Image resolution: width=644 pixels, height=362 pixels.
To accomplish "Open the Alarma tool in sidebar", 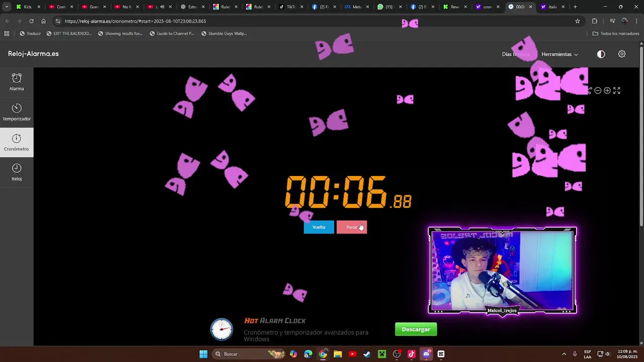I will (x=17, y=82).
